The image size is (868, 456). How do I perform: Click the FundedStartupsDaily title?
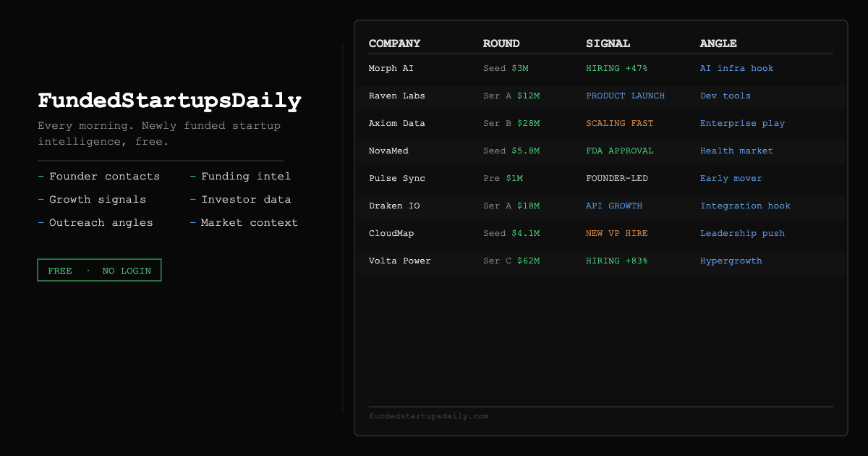click(x=170, y=101)
